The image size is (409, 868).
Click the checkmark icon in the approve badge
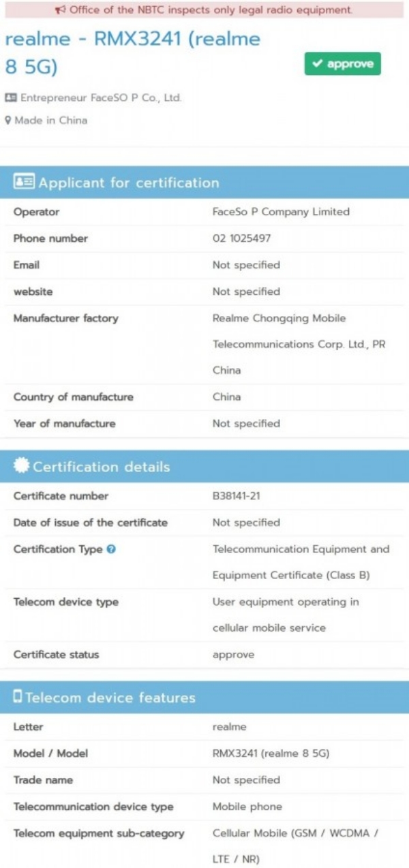(317, 64)
